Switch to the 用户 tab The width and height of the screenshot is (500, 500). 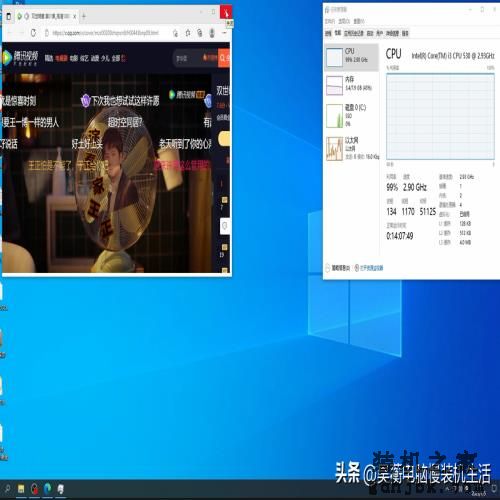[x=379, y=33]
